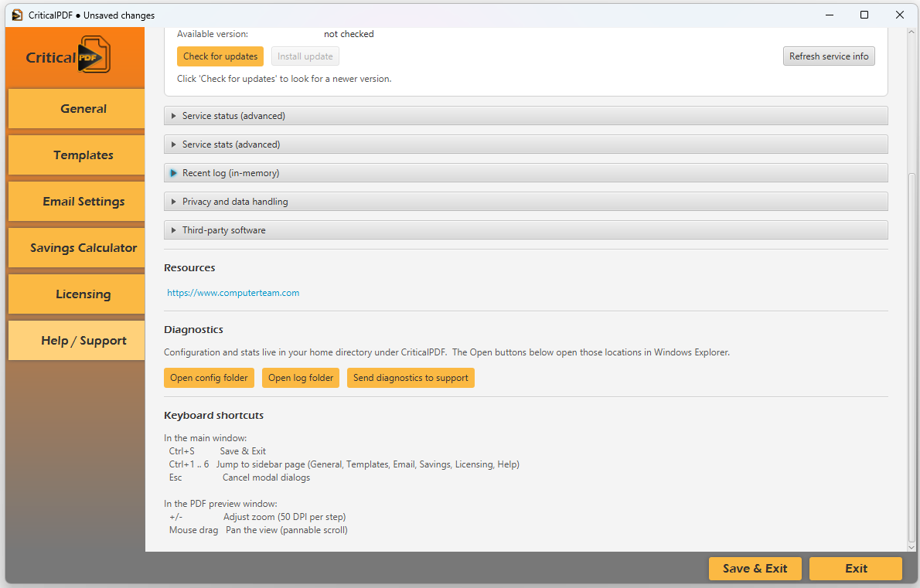Screen dimensions: 920x588
Task: Click 'In the PDF preview window:' text
Action: pos(220,504)
